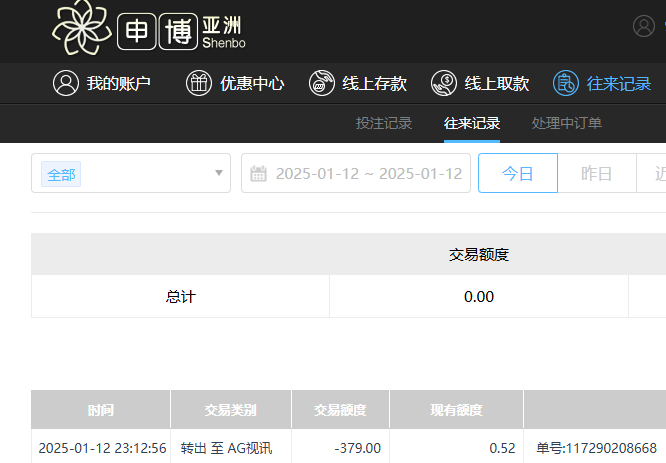The width and height of the screenshot is (666, 463).
Task: Go to 线上存款 page
Action: coord(358,83)
